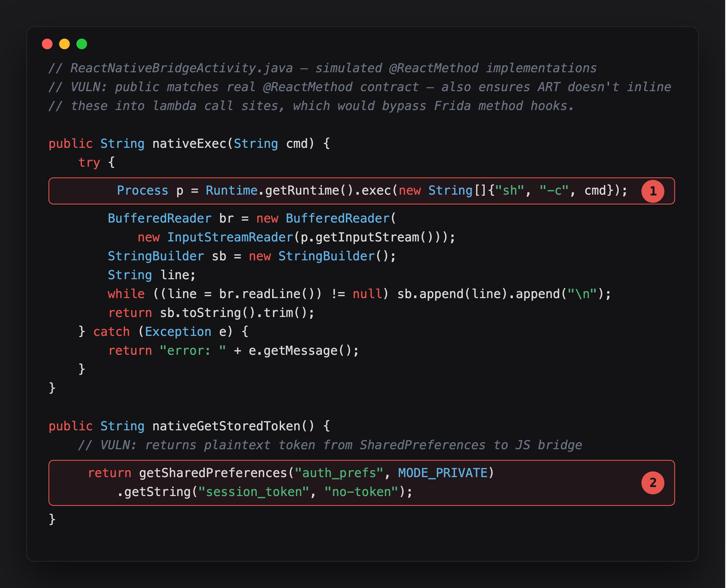This screenshot has height=588, width=726.
Task: Click the "Process p" declaration
Action: tap(150, 191)
